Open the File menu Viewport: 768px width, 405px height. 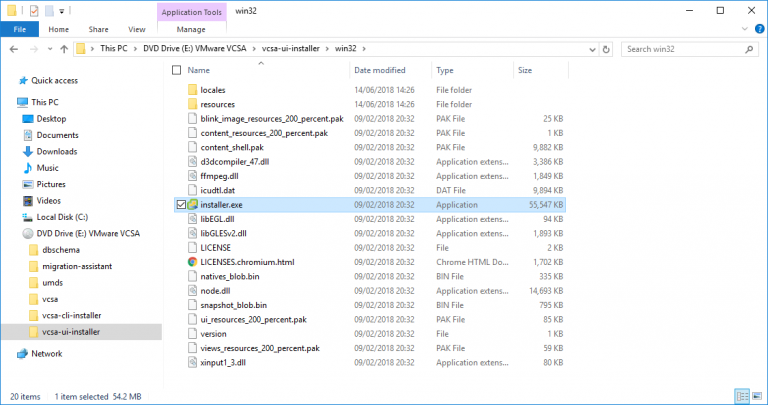click(20, 29)
